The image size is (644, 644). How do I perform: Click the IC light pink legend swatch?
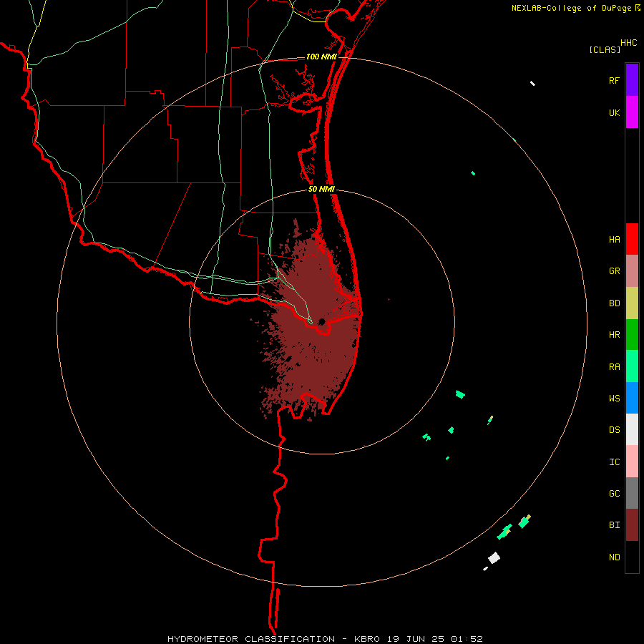click(x=632, y=462)
